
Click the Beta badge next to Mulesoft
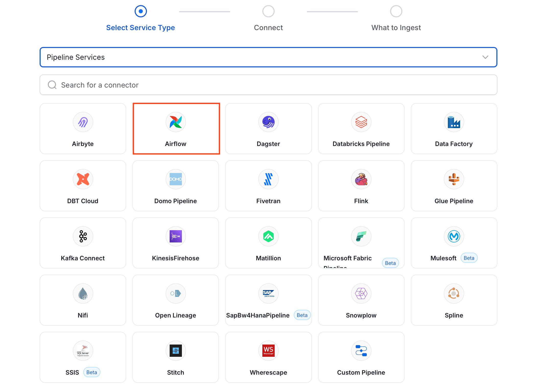[x=469, y=258]
